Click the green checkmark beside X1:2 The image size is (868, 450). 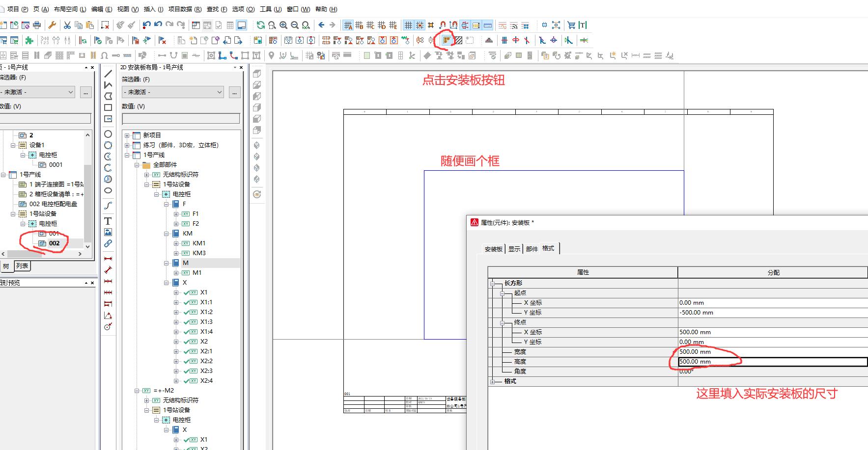pyautogui.click(x=186, y=312)
